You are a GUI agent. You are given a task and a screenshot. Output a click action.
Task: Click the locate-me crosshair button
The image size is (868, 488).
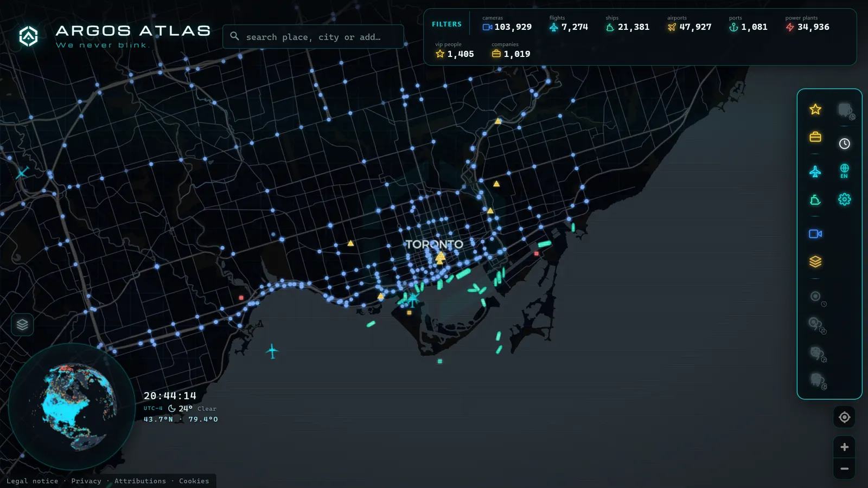[x=844, y=417]
